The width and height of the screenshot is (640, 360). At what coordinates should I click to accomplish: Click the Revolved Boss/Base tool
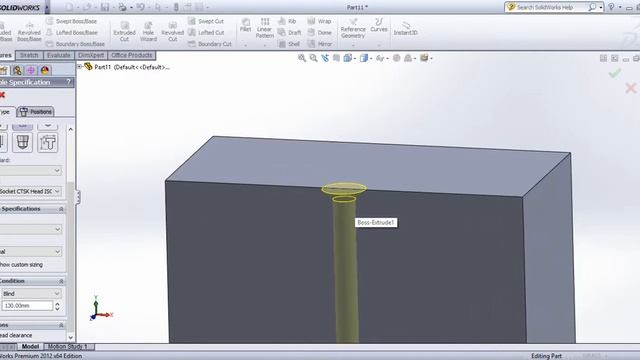(x=29, y=31)
